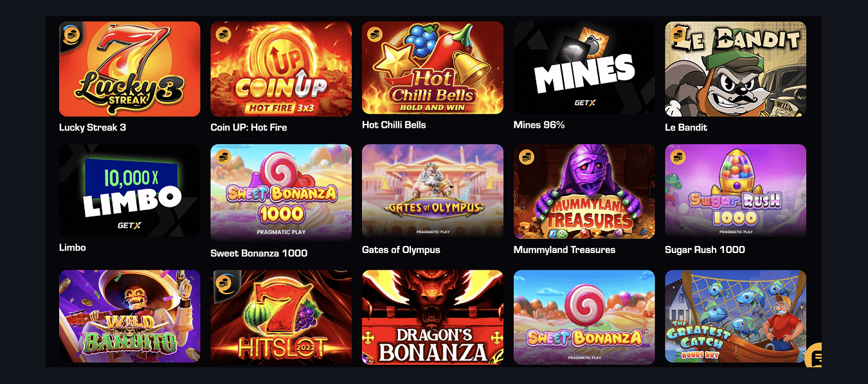Click the Le Bandit title link
868x384 pixels.
(x=686, y=127)
